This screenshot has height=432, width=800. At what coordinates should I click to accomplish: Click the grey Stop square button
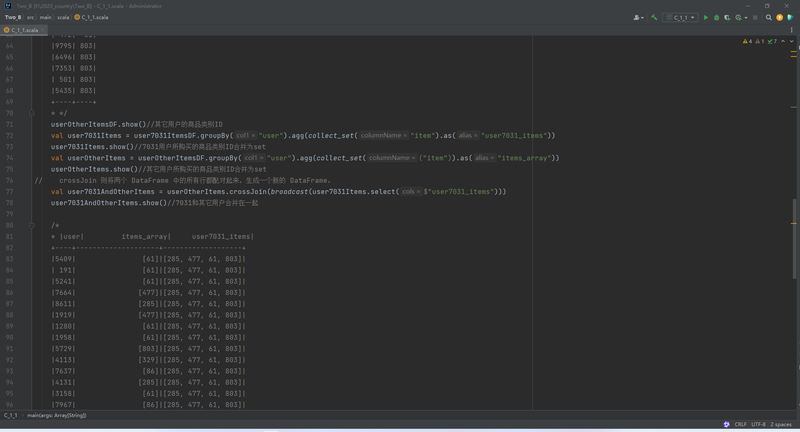pos(756,17)
